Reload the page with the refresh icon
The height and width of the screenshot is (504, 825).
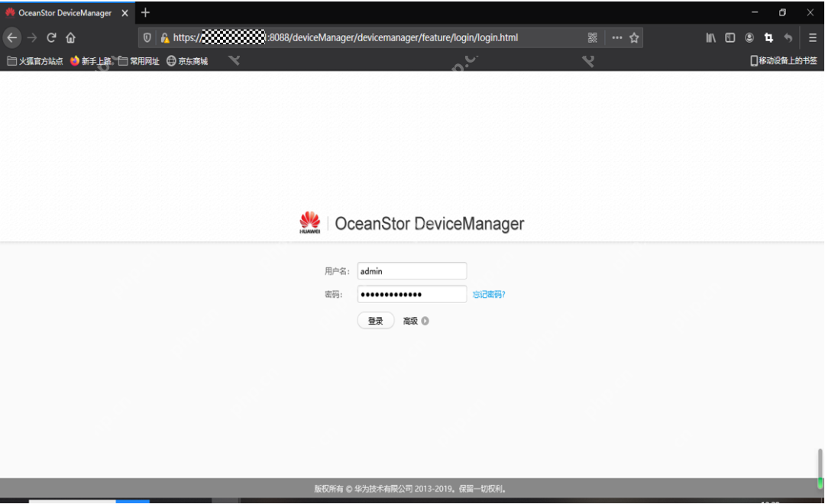coord(51,37)
